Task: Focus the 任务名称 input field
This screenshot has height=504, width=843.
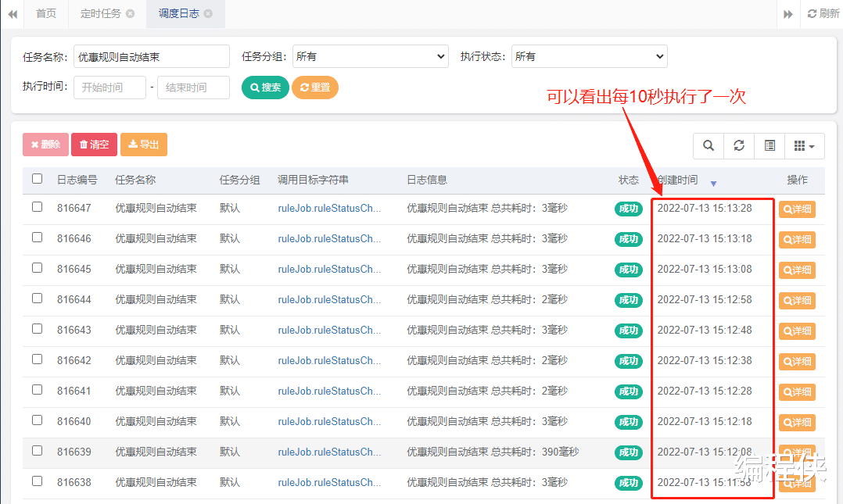Action: (152, 56)
